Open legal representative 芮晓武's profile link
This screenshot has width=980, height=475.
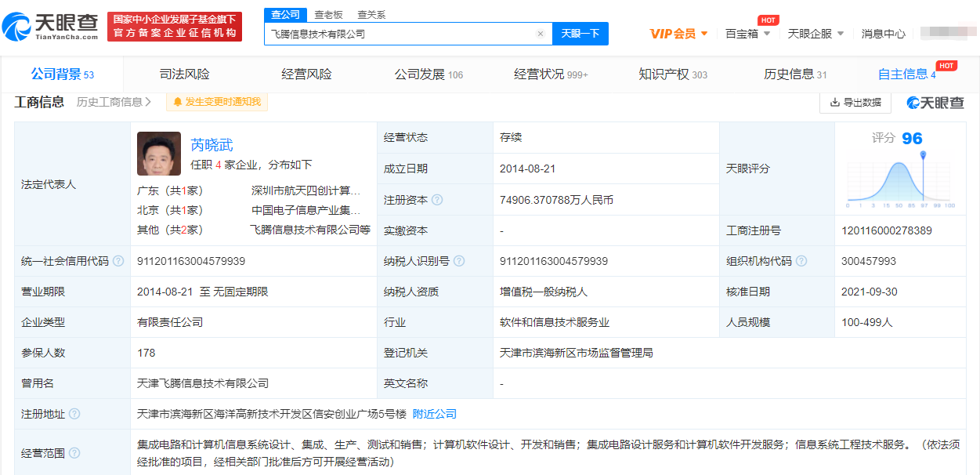(x=212, y=145)
